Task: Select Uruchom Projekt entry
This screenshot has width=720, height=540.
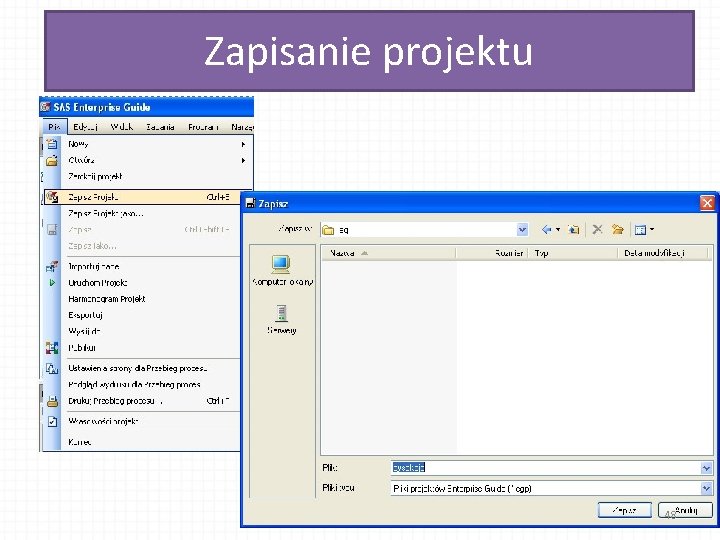Action: coord(97,283)
